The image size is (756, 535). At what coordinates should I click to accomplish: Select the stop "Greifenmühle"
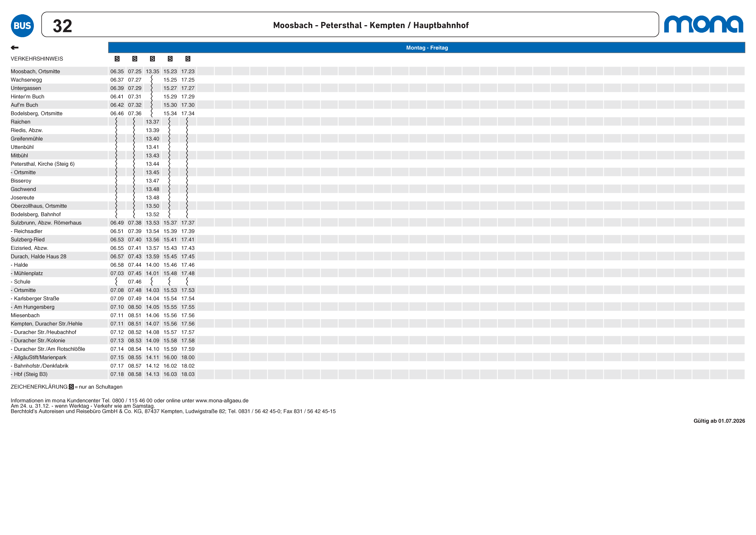coord(27,139)
